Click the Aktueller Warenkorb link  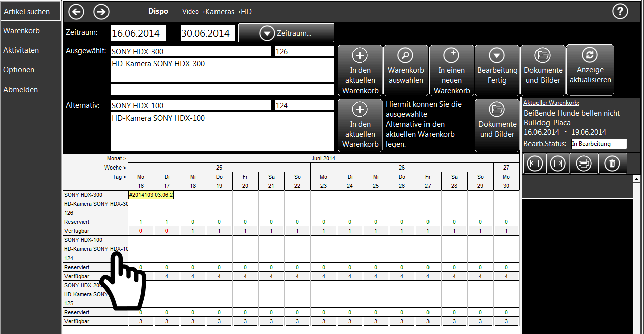(x=551, y=103)
